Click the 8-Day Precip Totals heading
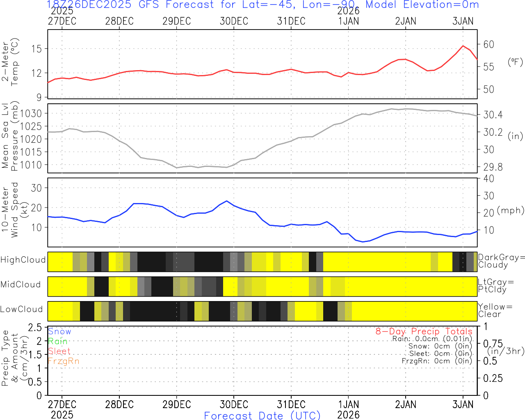Viewport: 525px width, 420px height. click(424, 331)
